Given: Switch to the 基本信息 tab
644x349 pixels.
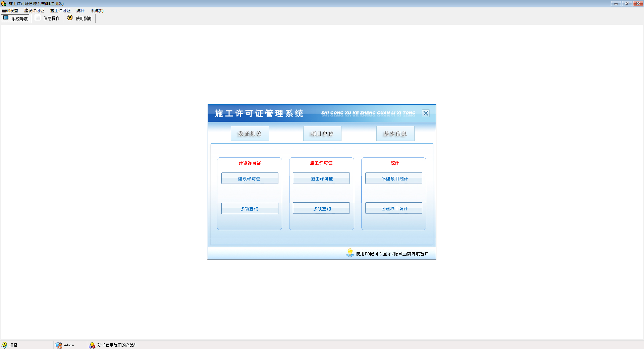Looking at the screenshot, I should click(395, 134).
